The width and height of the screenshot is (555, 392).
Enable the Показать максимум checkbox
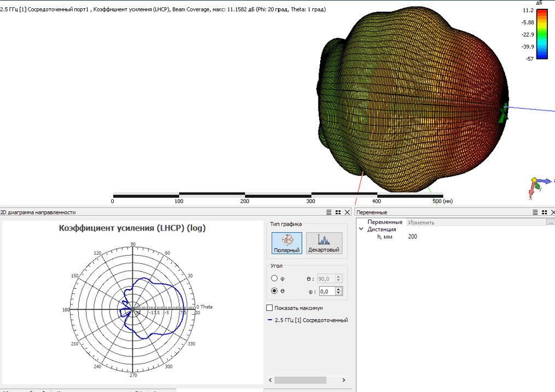tap(269, 308)
